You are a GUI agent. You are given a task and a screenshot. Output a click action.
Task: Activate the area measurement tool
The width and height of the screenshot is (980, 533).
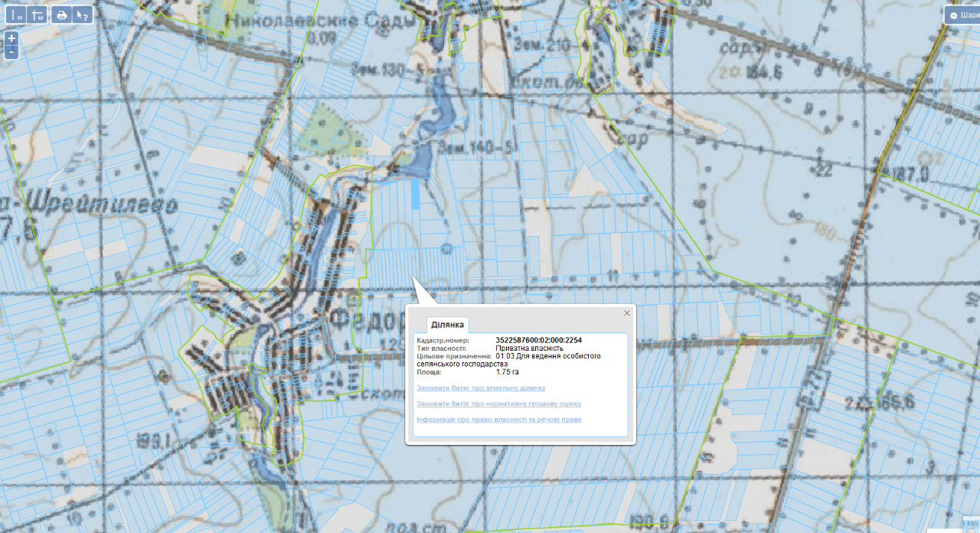pyautogui.click(x=36, y=15)
